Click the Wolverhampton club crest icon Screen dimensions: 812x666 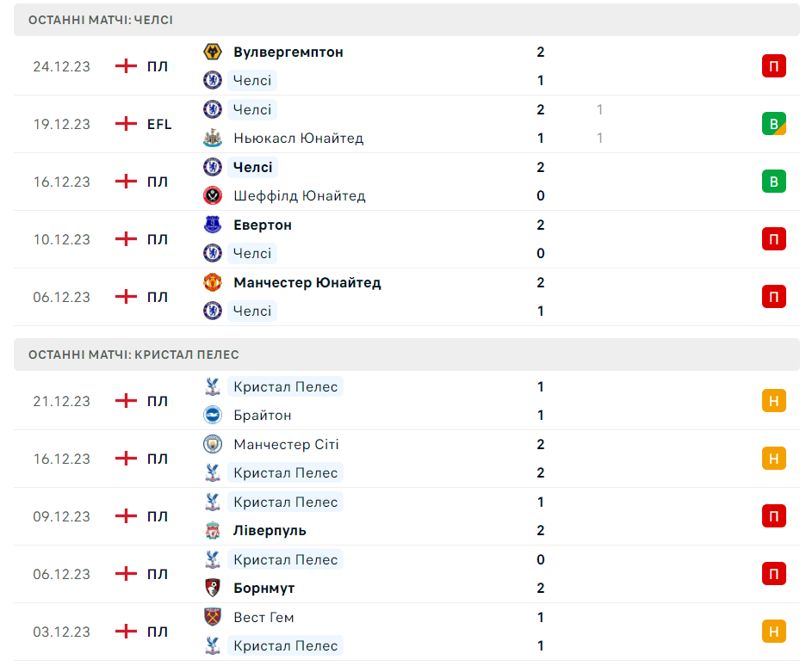point(212,52)
